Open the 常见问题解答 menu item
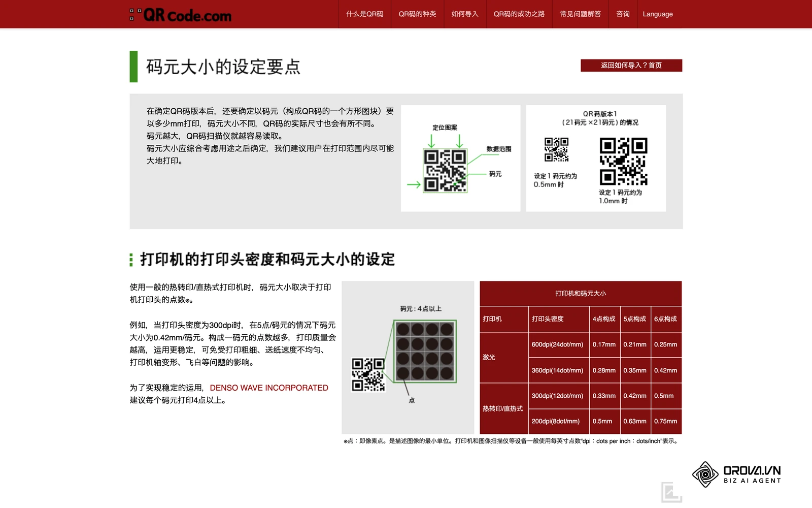This screenshot has height=508, width=812. pyautogui.click(x=581, y=14)
